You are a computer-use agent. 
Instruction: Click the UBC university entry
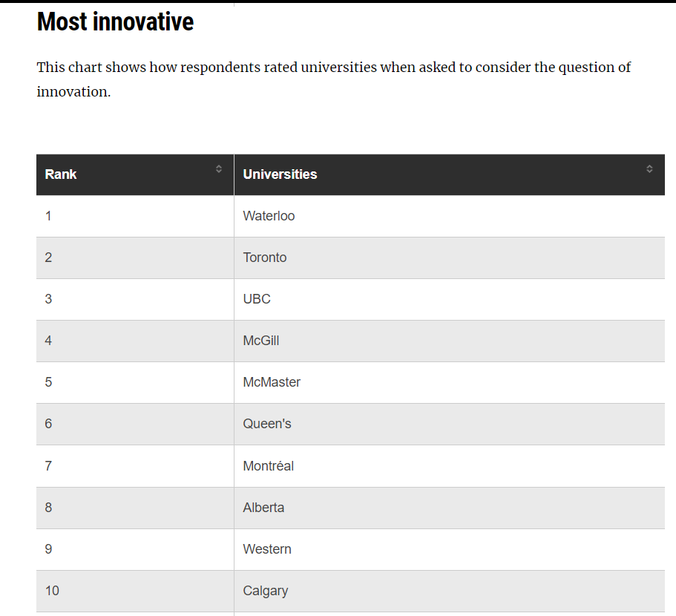449,299
